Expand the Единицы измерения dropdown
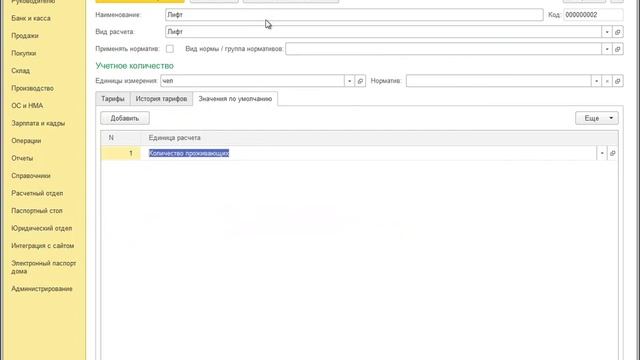 click(349, 81)
